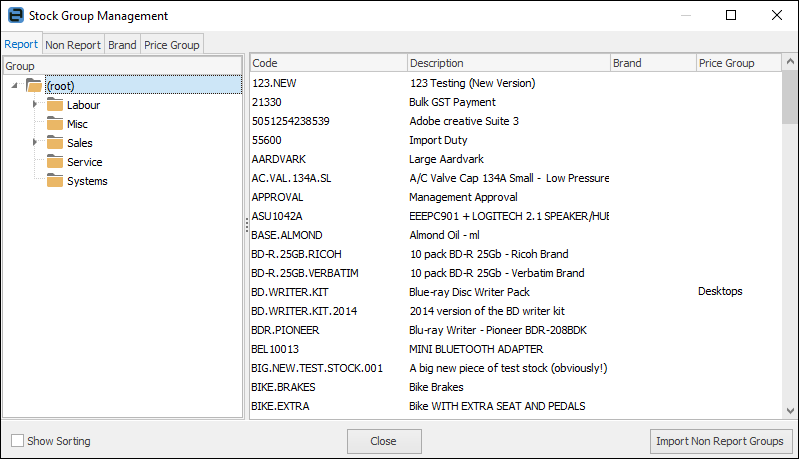Click the Bulk GST Payment description
This screenshot has height=459, width=799.
pyautogui.click(x=452, y=102)
